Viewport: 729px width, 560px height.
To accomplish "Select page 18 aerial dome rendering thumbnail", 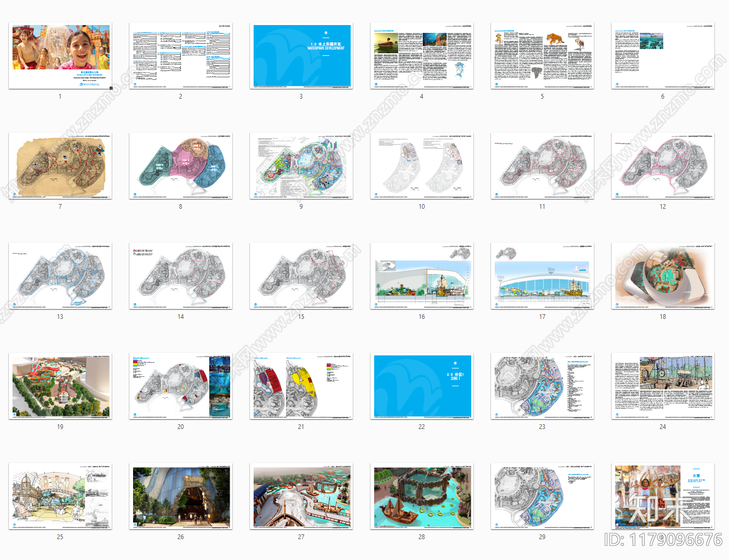I will (x=663, y=276).
